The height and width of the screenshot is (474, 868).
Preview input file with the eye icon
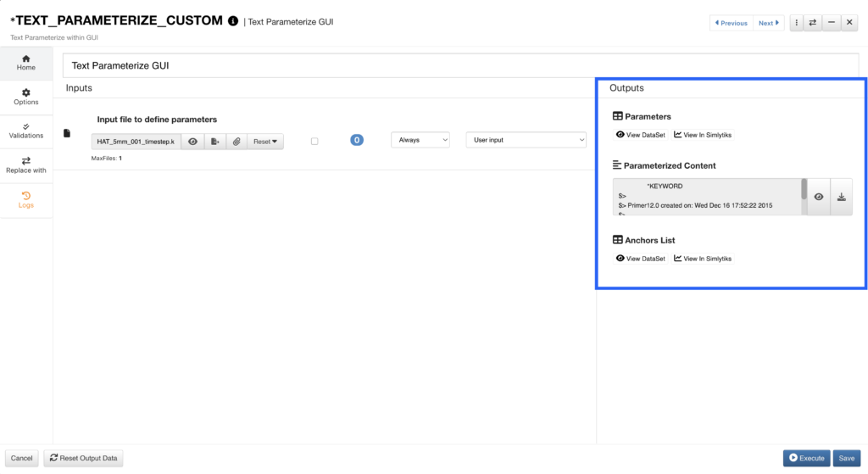coord(192,142)
